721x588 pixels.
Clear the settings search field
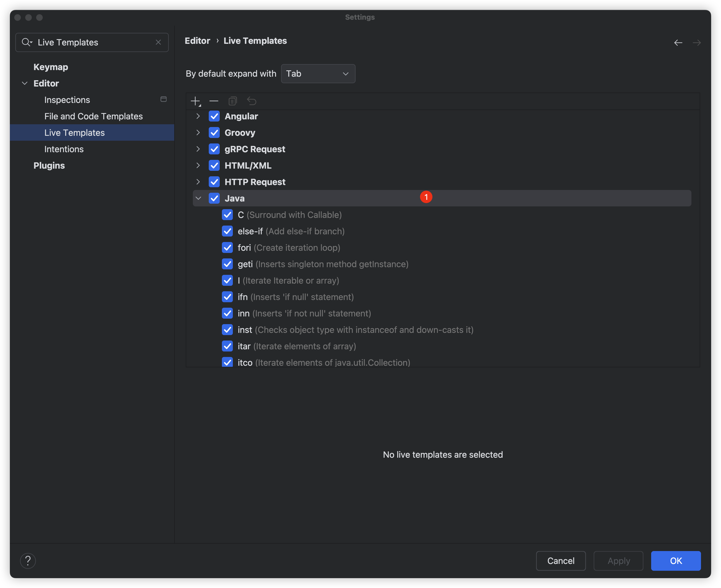tap(158, 42)
